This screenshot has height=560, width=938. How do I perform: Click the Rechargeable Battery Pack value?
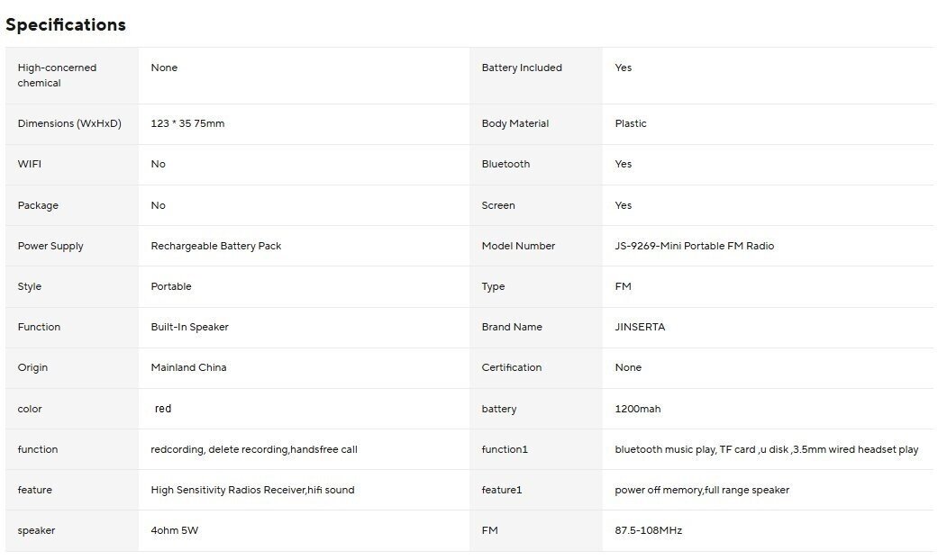(x=216, y=246)
